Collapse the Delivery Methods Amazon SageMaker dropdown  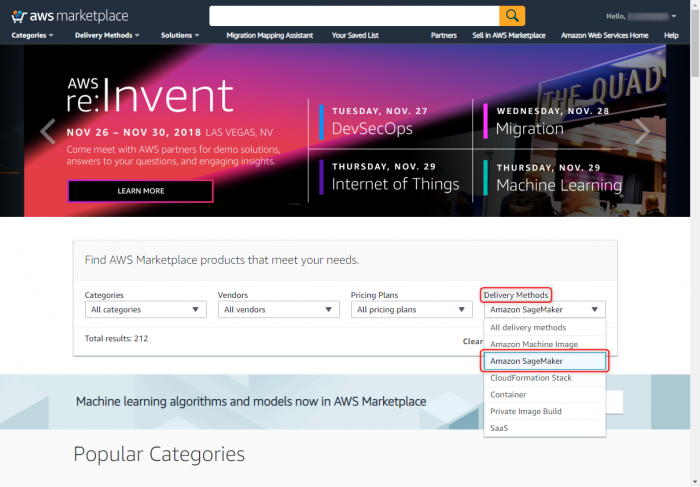(545, 309)
